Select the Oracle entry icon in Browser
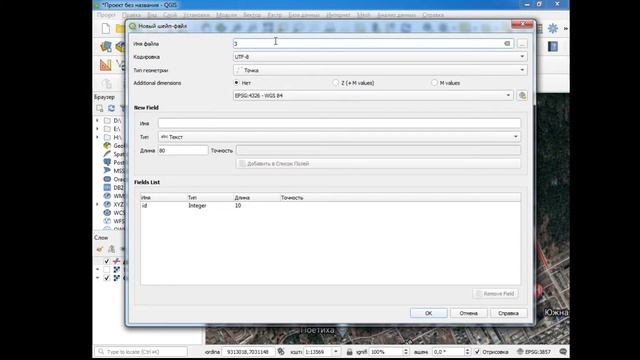 [107, 179]
